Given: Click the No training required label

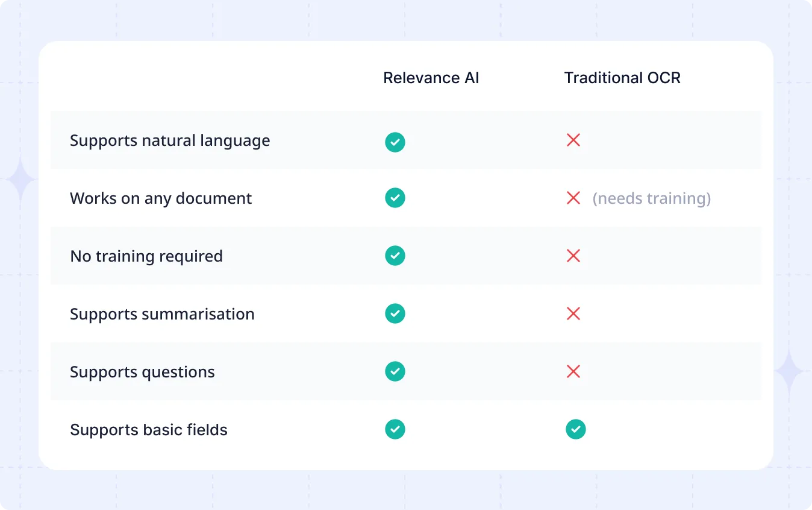Looking at the screenshot, I should [x=146, y=256].
